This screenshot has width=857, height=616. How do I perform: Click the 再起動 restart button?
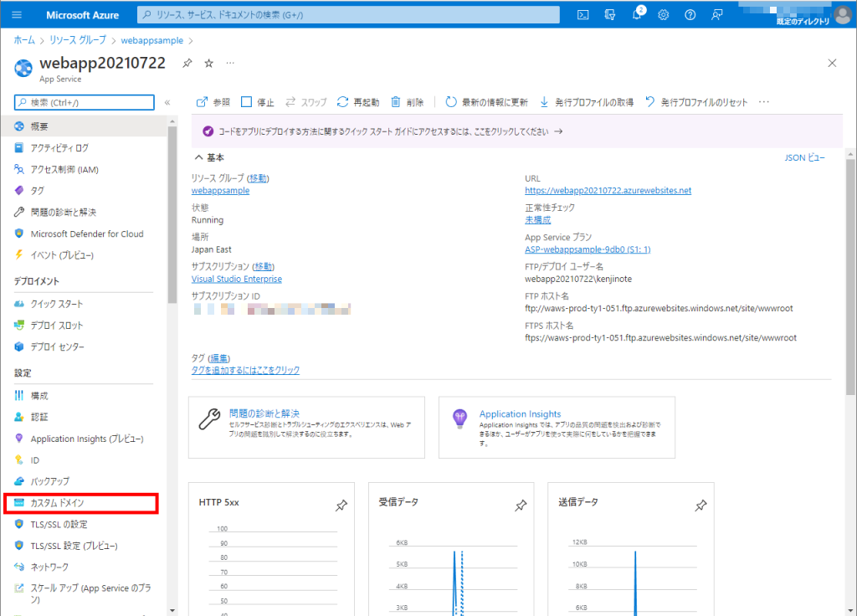[358, 102]
